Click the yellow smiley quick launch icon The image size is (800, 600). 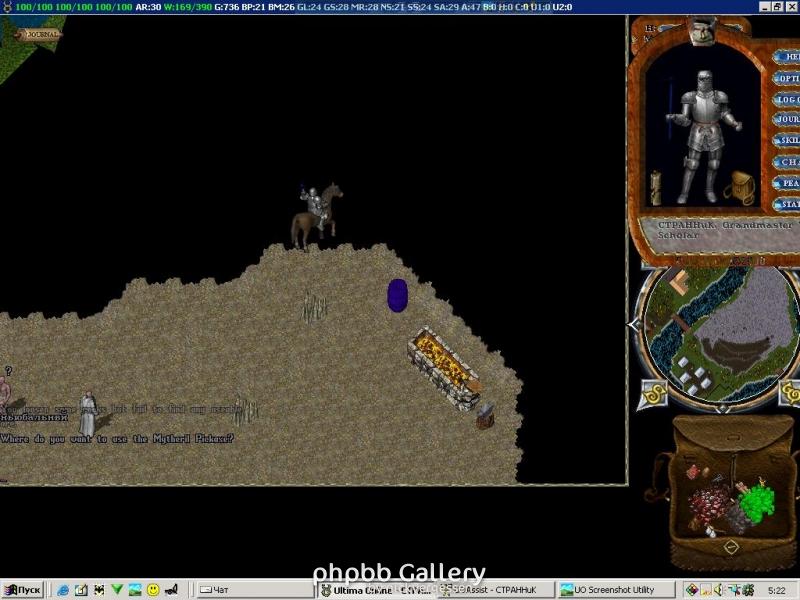[x=153, y=590]
